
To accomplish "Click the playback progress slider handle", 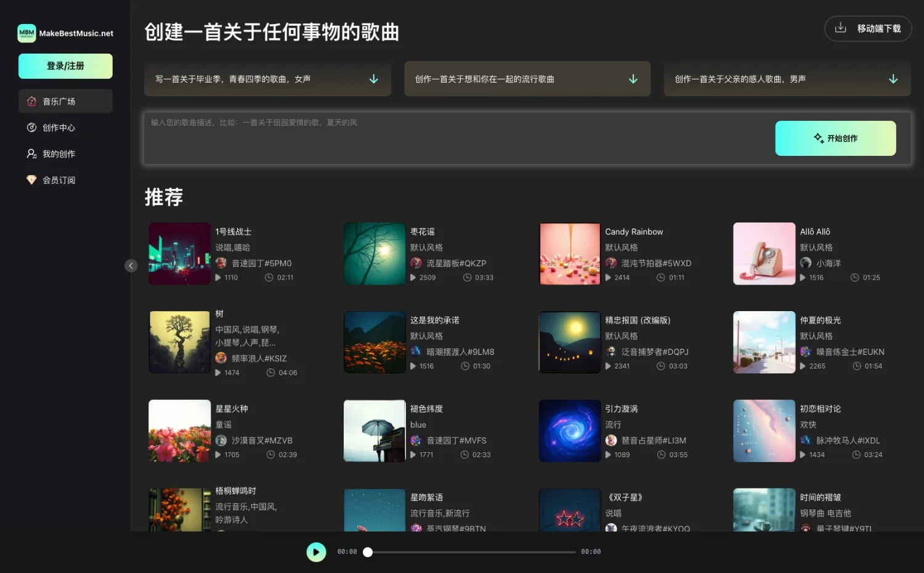I will pos(368,552).
